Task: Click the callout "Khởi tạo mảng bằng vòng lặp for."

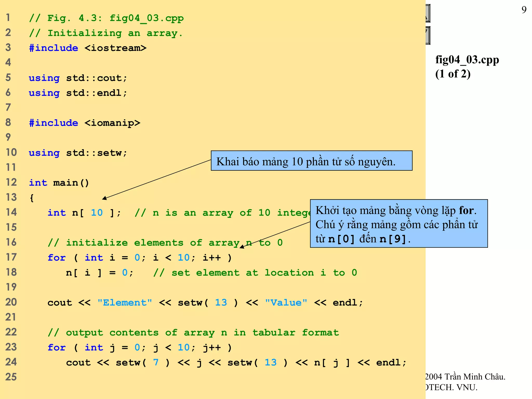Action: 396,210
